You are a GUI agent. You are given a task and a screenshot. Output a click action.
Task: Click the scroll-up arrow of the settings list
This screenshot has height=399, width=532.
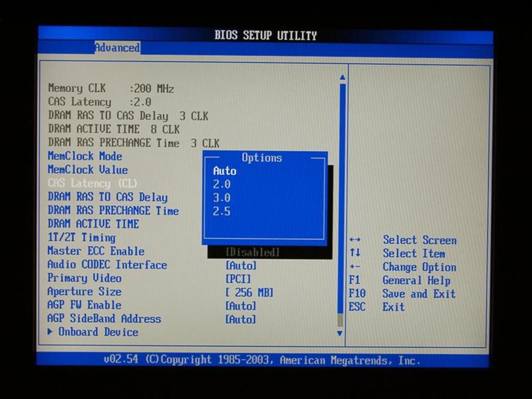click(342, 77)
